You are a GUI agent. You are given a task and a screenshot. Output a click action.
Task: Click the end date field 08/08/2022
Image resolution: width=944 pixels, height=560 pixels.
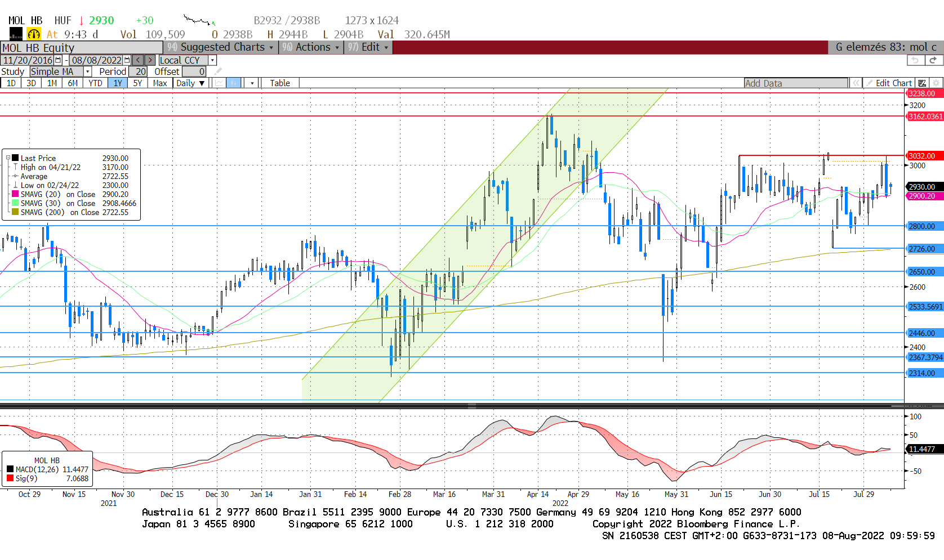tap(97, 60)
